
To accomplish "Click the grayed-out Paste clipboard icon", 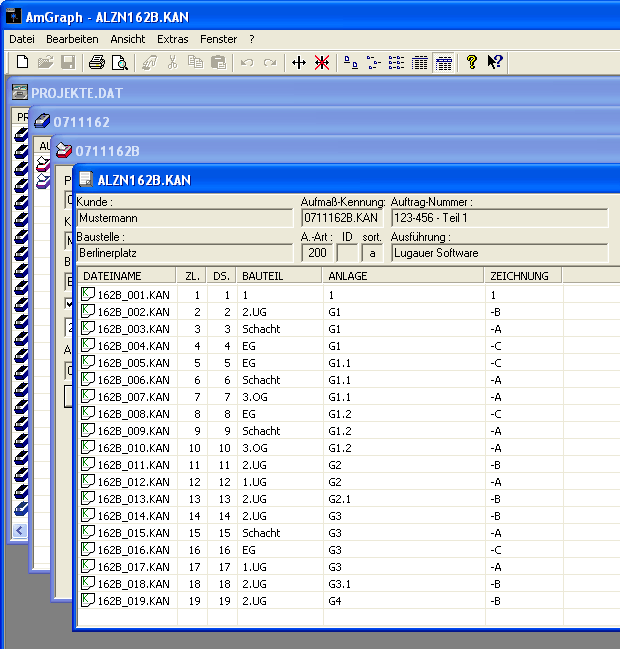I will 218,62.
